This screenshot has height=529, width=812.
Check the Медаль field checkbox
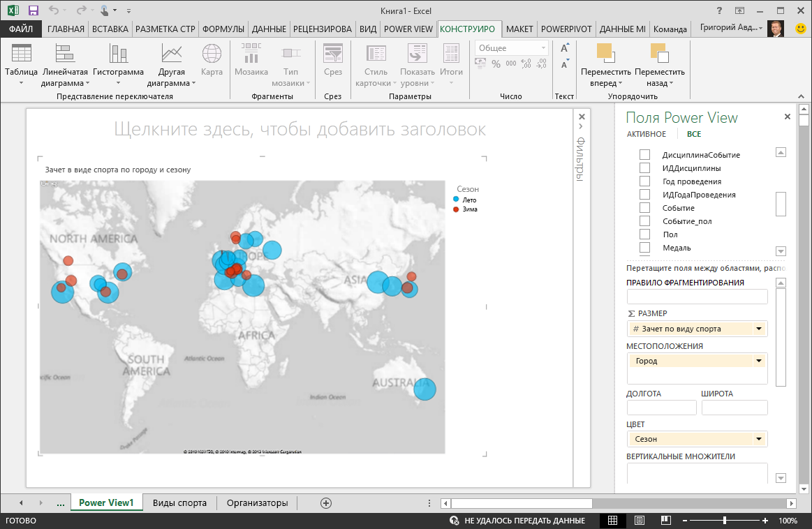(x=644, y=248)
